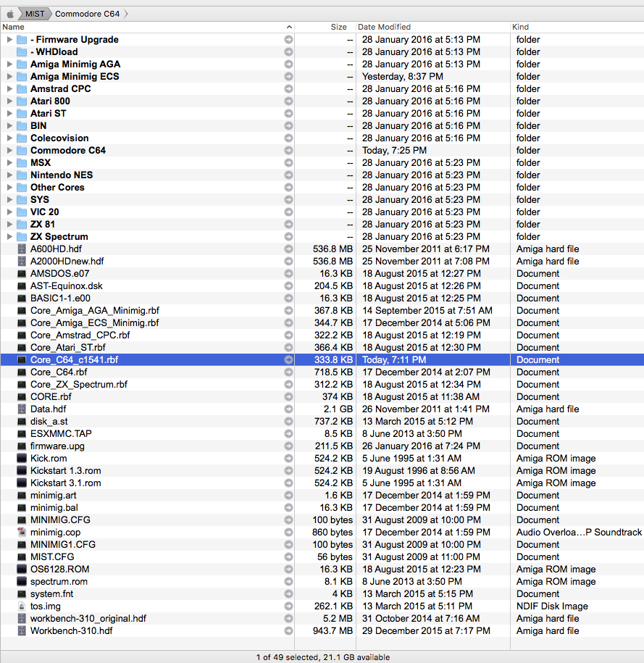Click the OS6128.ROM file icon
The image size is (644, 663).
click(22, 569)
